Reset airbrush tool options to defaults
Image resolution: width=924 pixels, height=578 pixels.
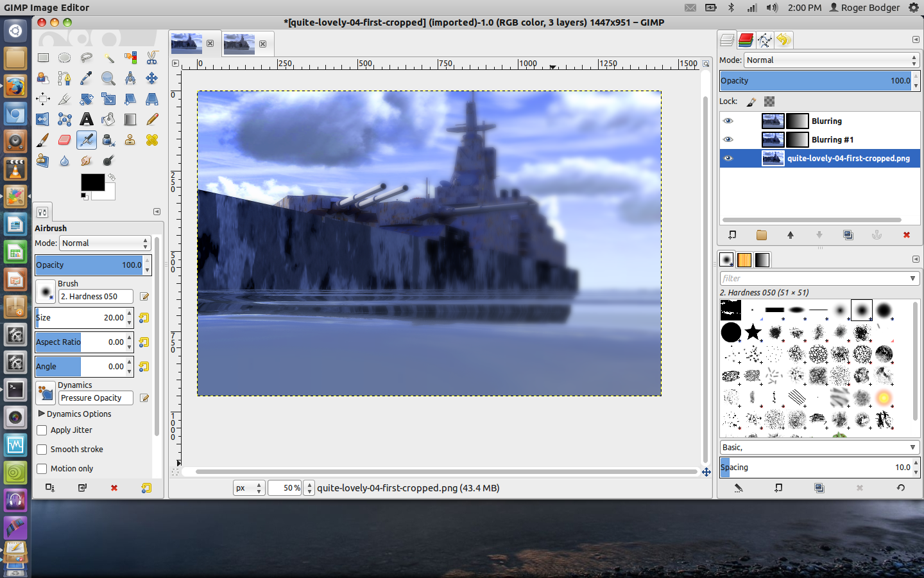pos(146,488)
